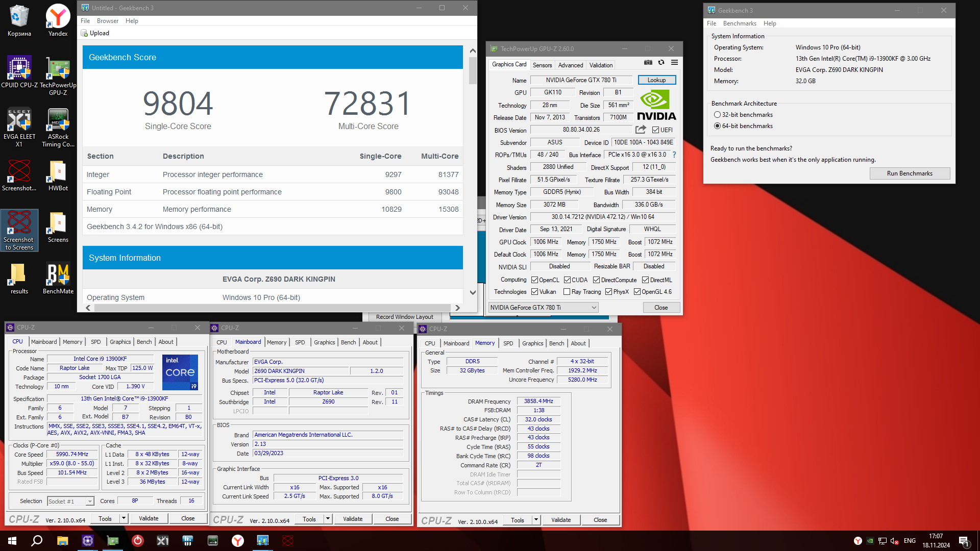Select the BenchMate desktop icon
This screenshot has height=551, width=980.
click(x=58, y=278)
